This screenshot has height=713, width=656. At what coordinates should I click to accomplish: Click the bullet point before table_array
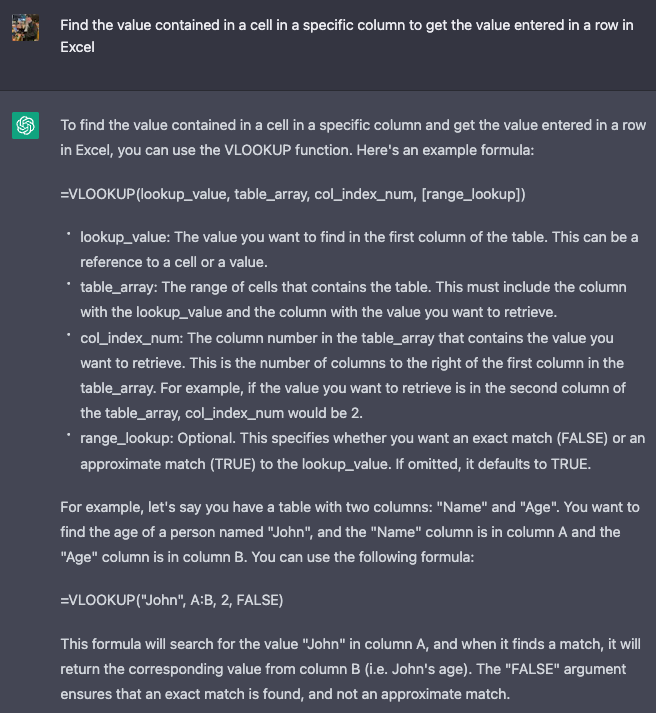(69, 285)
